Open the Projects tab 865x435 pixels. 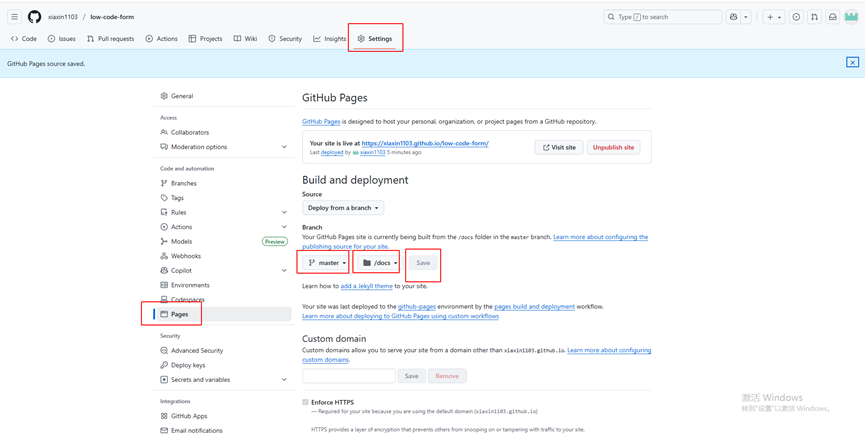pyautogui.click(x=206, y=39)
